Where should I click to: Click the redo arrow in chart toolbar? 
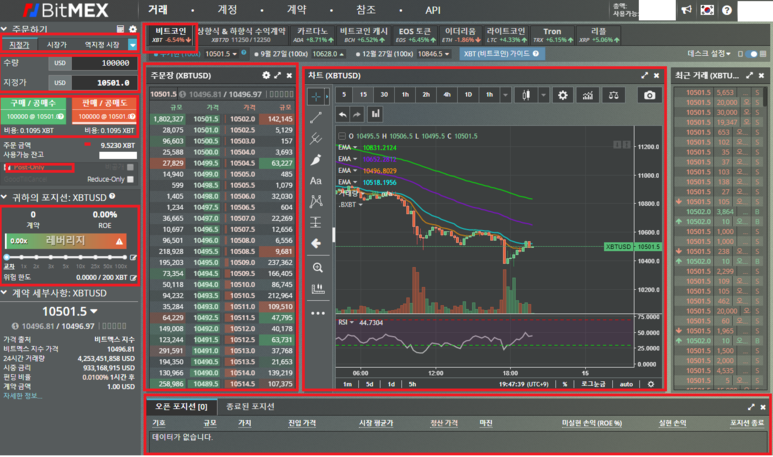coord(356,114)
